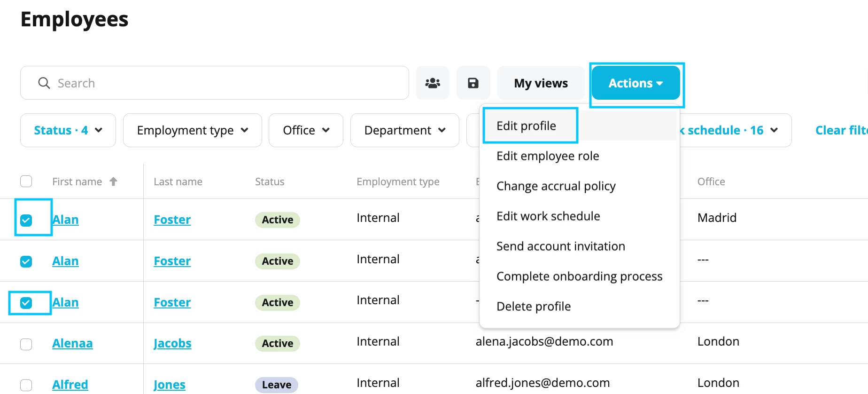
Task: Expand the Department filter dropdown
Action: tap(405, 130)
